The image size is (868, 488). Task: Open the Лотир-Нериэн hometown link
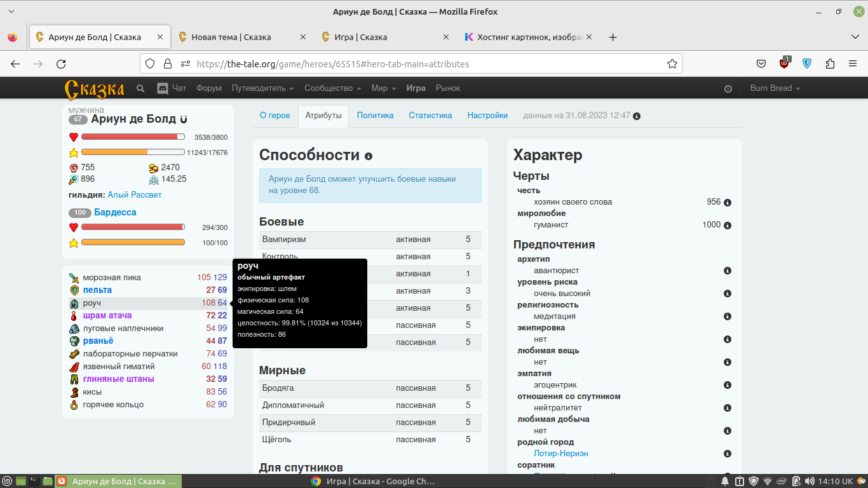point(561,454)
